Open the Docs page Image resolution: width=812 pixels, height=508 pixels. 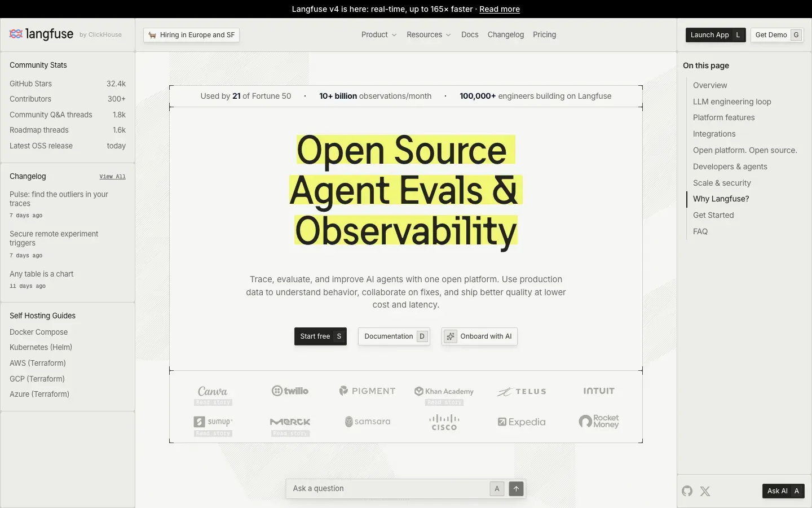click(470, 35)
